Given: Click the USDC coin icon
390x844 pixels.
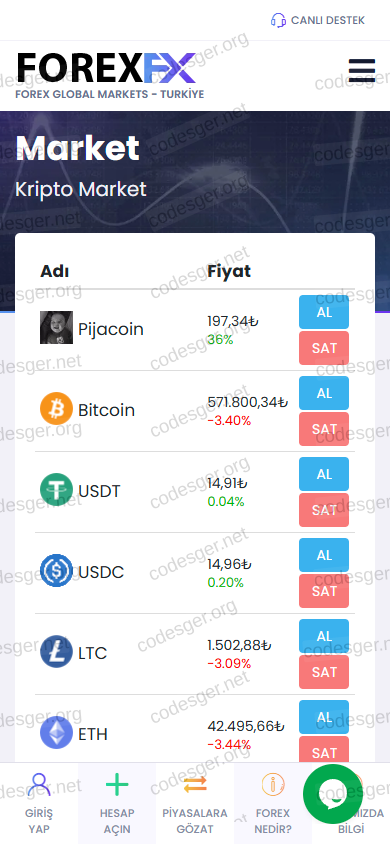Looking at the screenshot, I should pos(56,571).
